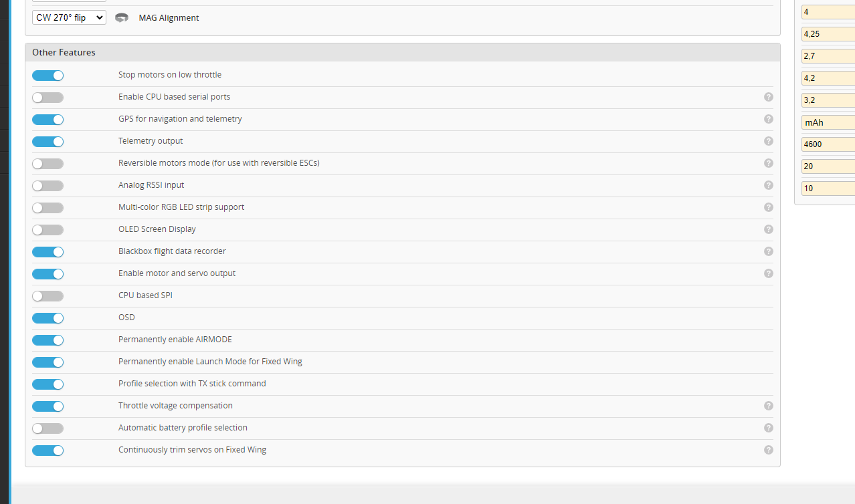The width and height of the screenshot is (855, 504).
Task: Click the OLED Screen Display label
Action: [157, 229]
